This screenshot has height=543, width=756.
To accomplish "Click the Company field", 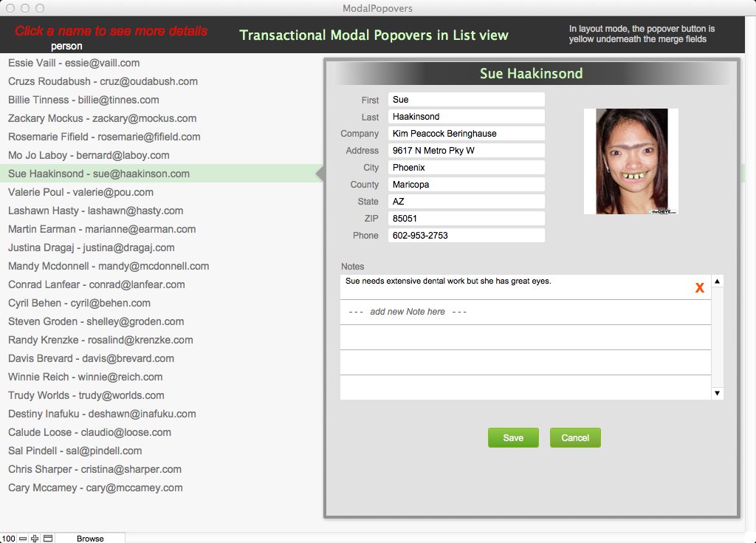I will click(x=466, y=134).
